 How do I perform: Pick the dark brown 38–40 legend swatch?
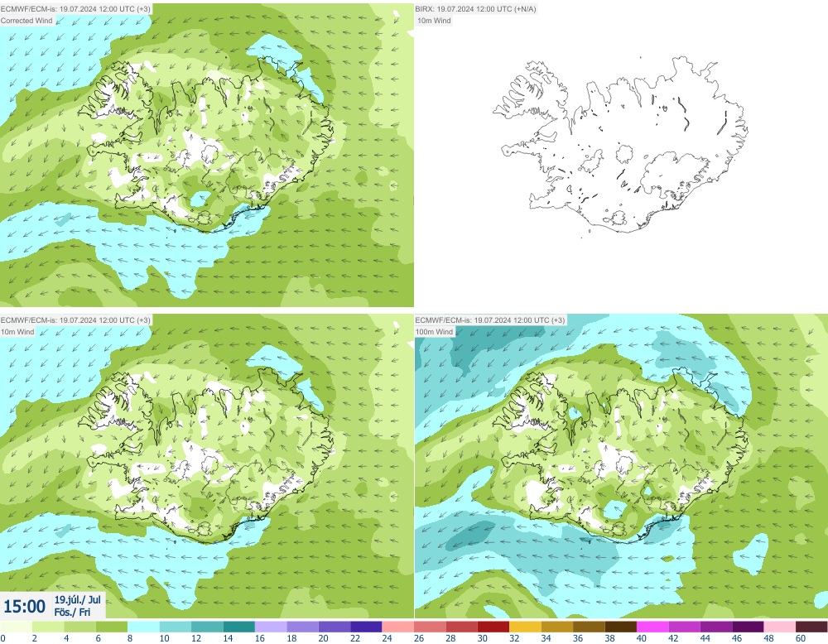coord(620,627)
